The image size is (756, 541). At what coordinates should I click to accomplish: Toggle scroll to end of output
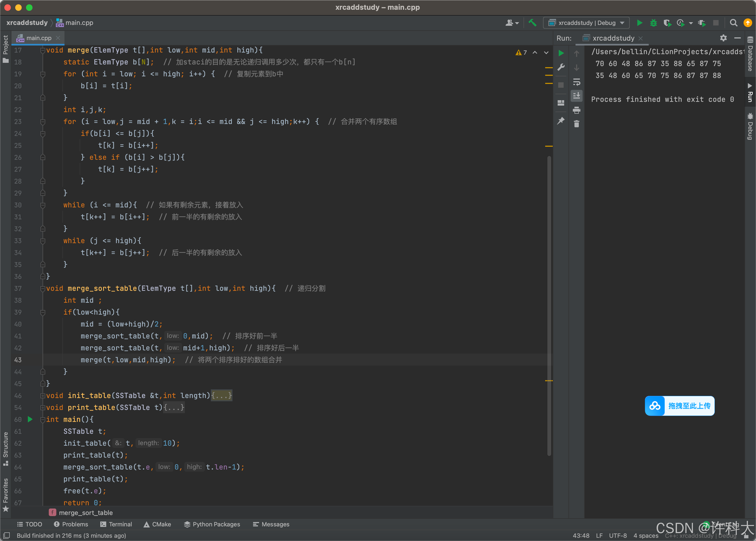point(576,96)
